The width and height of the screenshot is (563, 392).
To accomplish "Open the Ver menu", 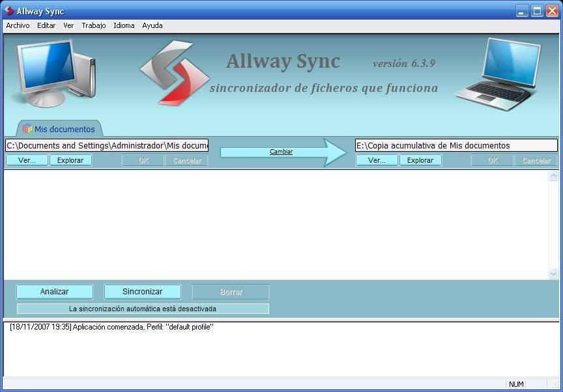I will (68, 25).
